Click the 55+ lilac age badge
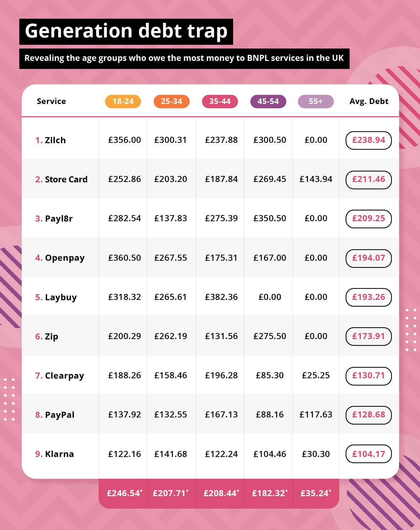 316,102
